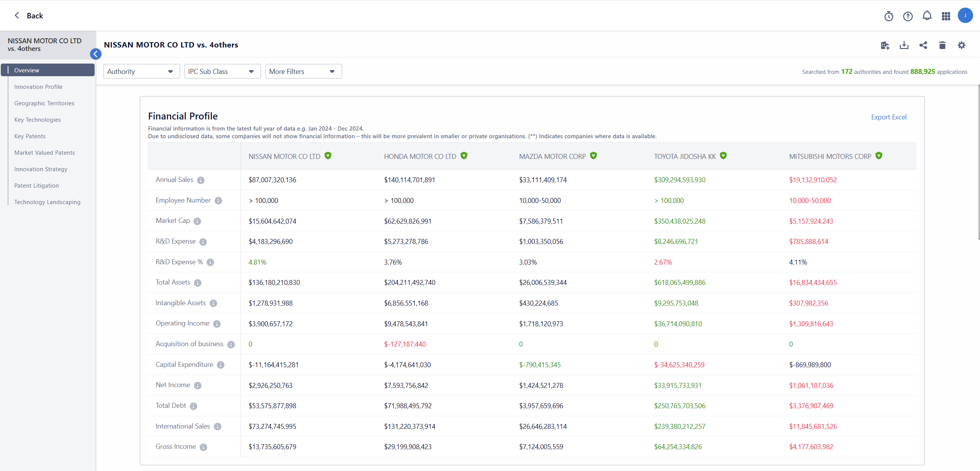This screenshot has height=471, width=980.
Task: Click the green shield badge beside Toyota Jidosha
Action: 723,155
